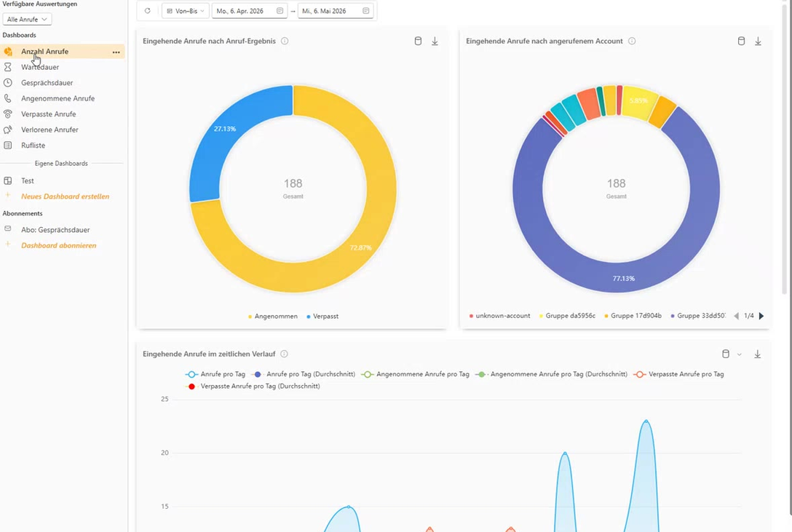Toggle the Gruppe 33dd50 legend entry
The width and height of the screenshot is (792, 532).
[698, 316]
